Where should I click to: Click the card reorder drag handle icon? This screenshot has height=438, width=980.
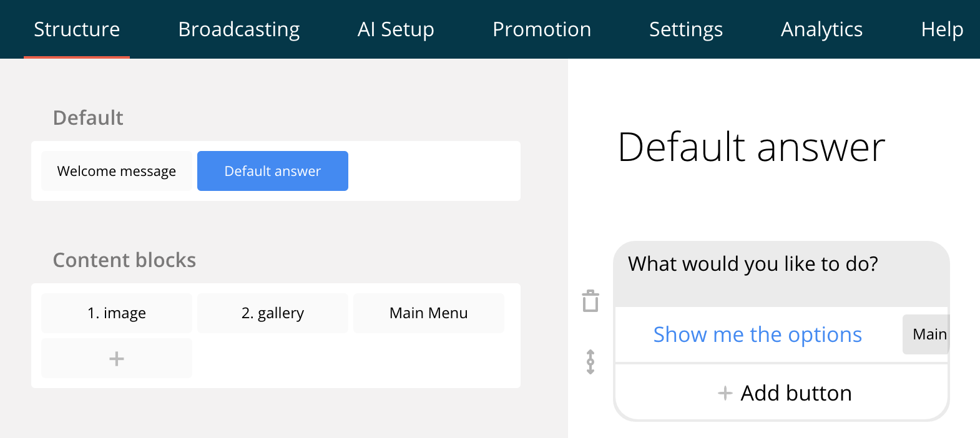590,362
